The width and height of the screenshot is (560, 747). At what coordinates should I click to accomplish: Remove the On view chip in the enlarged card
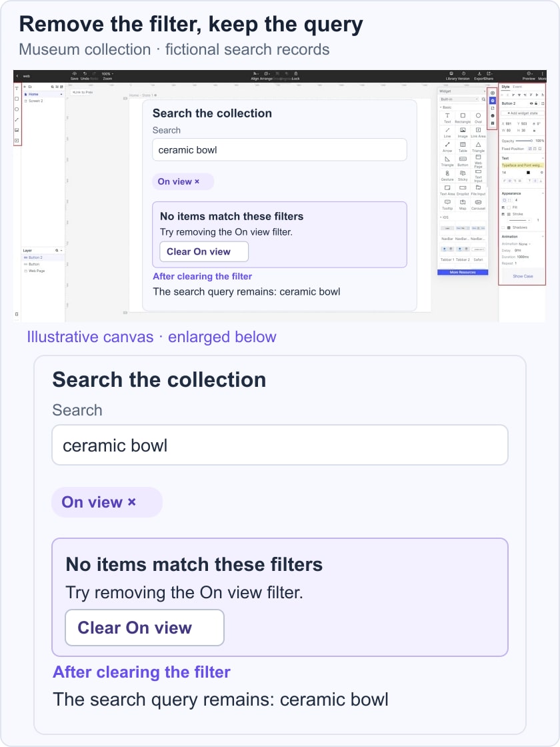click(132, 502)
